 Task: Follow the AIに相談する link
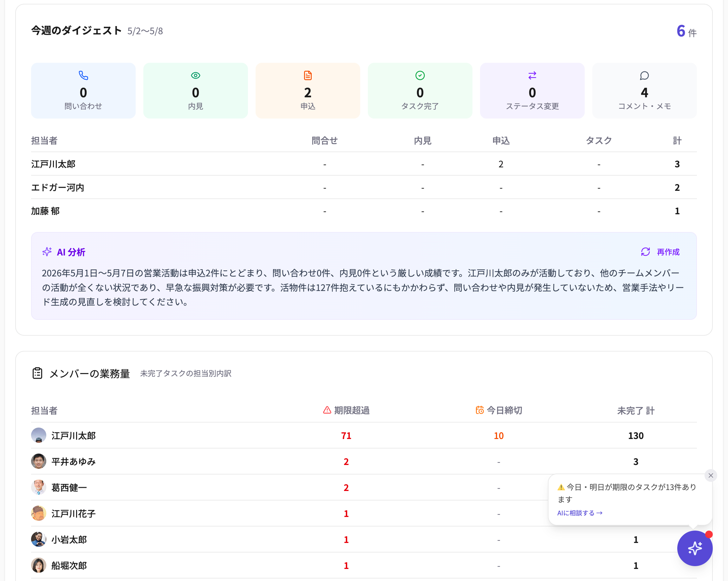579,513
